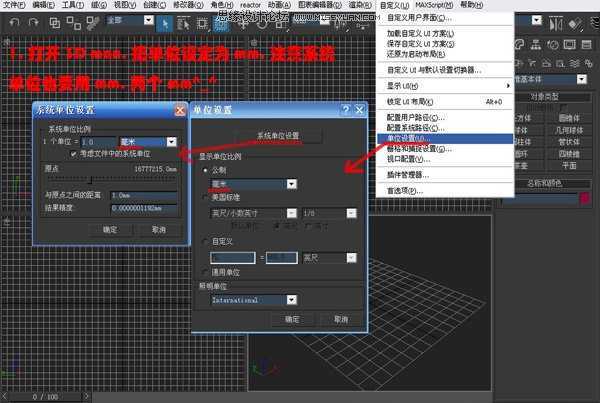600x403 pixels.
Task: Click the Mirror tool icon
Action: pyautogui.click(x=555, y=24)
